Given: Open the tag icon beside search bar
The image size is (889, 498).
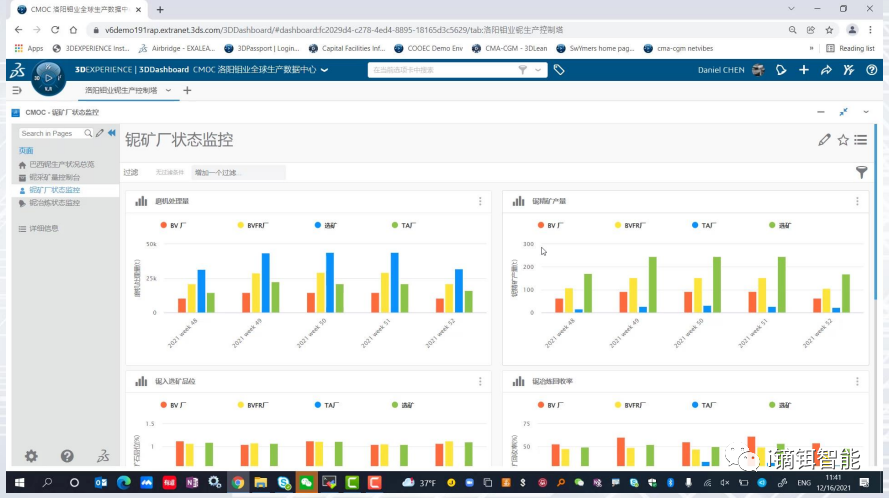Looking at the screenshot, I should click(559, 70).
